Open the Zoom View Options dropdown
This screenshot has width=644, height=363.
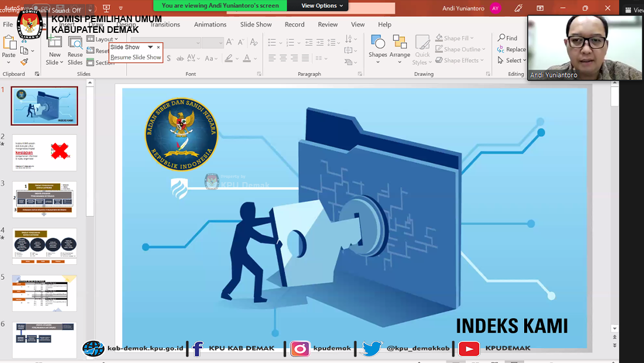[x=323, y=6]
